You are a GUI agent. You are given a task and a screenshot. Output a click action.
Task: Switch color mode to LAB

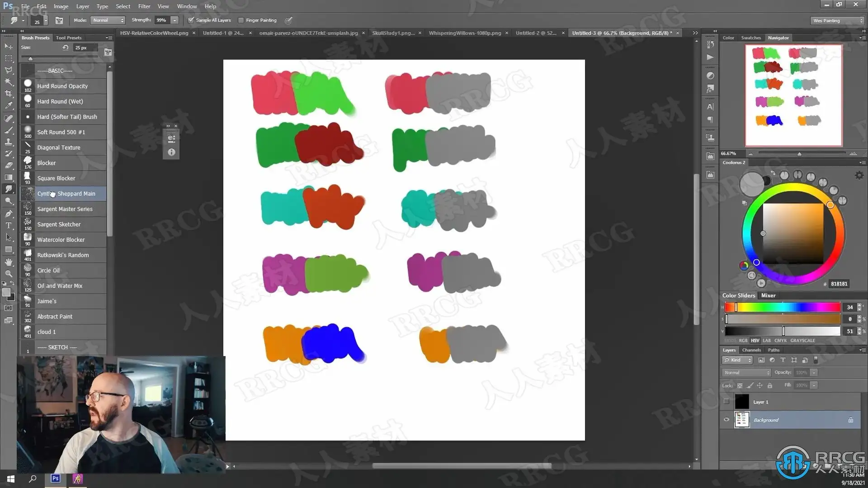(767, 341)
